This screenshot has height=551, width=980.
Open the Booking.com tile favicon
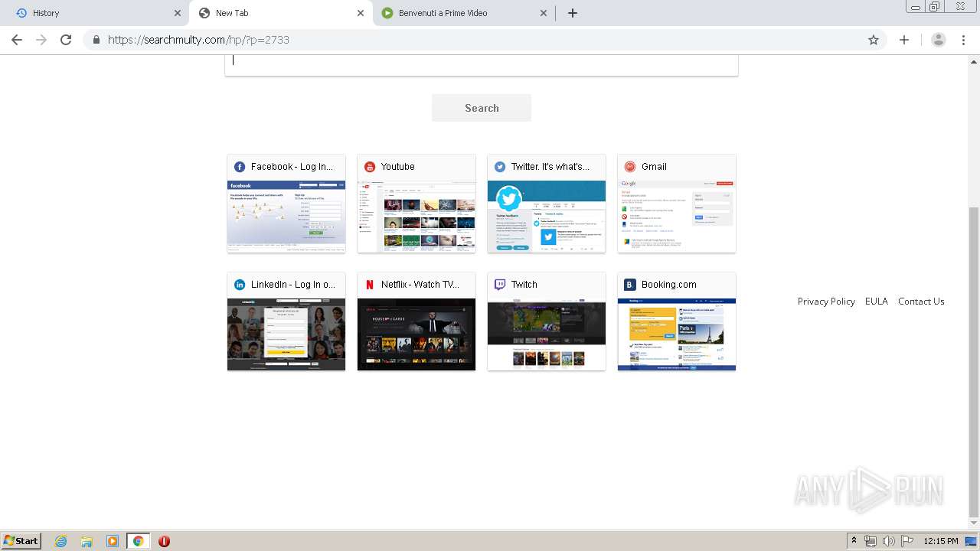[630, 285]
